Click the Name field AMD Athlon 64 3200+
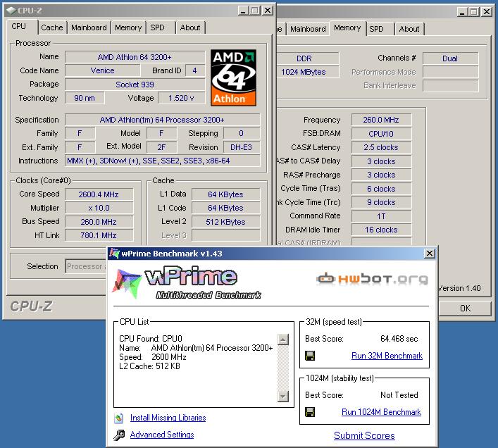 point(135,57)
